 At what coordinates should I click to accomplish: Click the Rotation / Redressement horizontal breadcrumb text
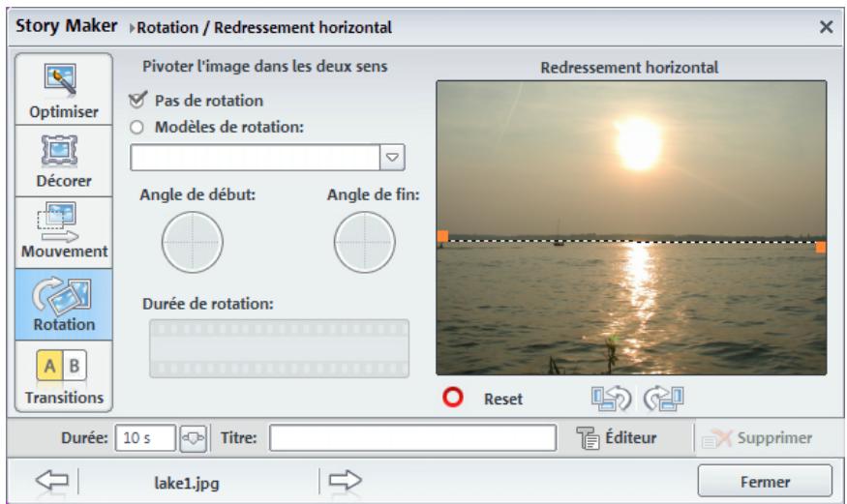[x=264, y=27]
